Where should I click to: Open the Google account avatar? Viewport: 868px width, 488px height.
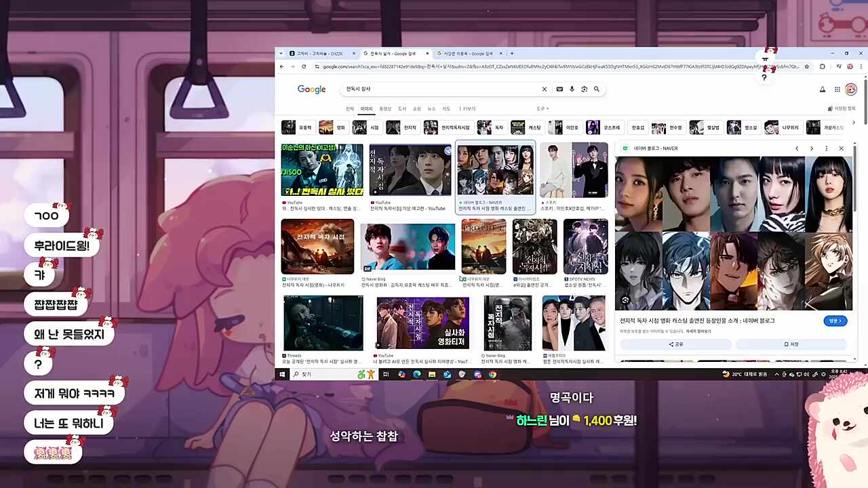(851, 89)
